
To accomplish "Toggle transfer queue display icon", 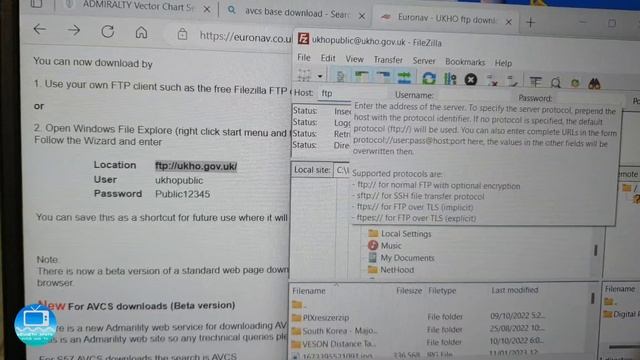I will pos(404,77).
